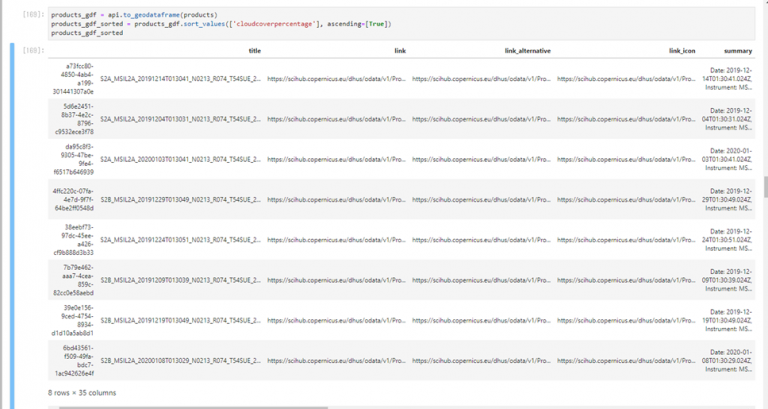Click row index starting 7b79e462-aaa7

(73, 280)
